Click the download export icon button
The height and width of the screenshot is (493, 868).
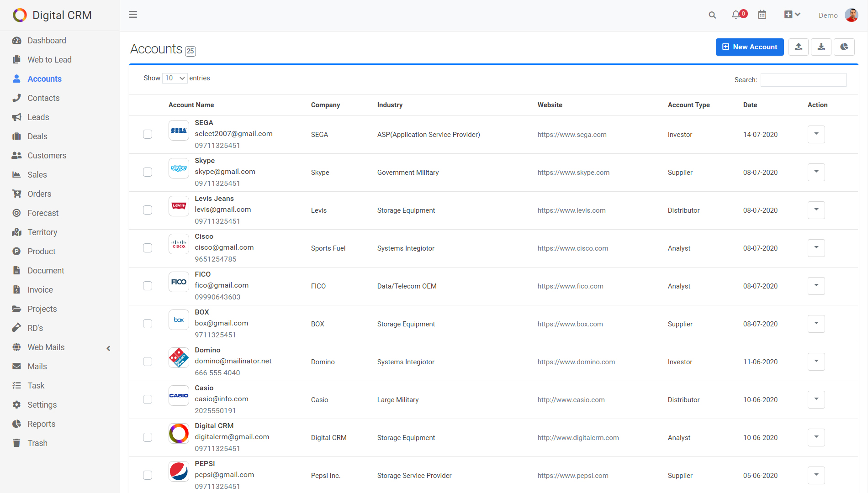821,47
